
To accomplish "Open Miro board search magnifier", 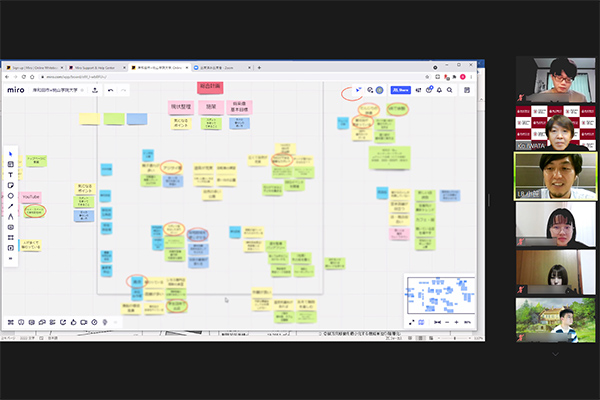I will 450,90.
